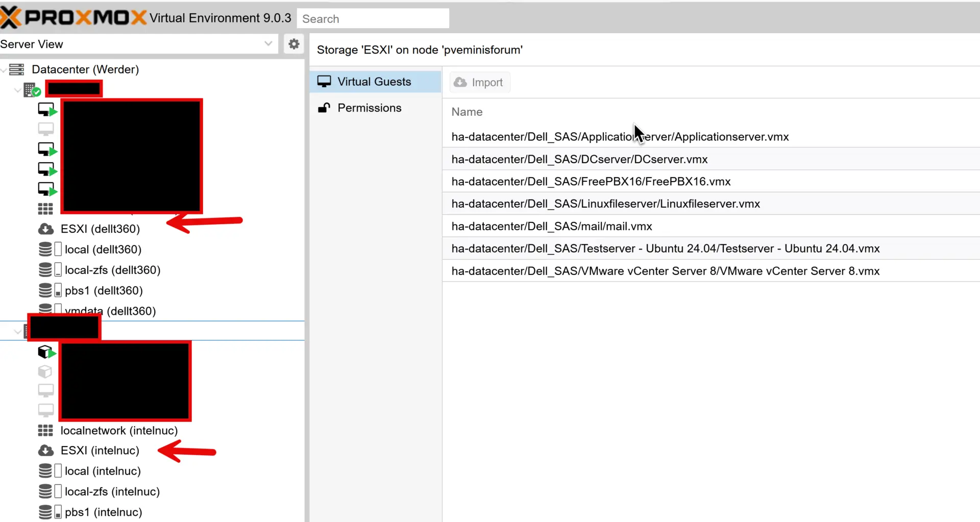The width and height of the screenshot is (980, 522).
Task: Collapse the first redacted node's chevron
Action: coord(17,90)
